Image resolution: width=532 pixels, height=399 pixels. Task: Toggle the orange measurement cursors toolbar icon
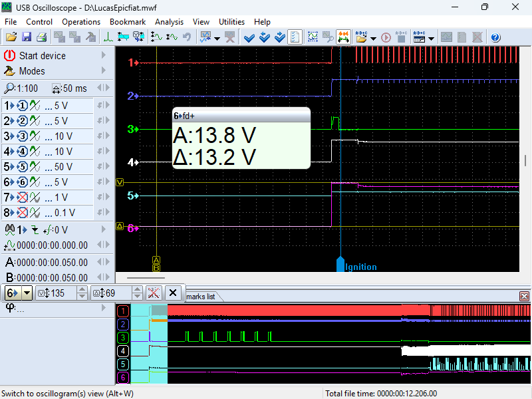coord(343,37)
